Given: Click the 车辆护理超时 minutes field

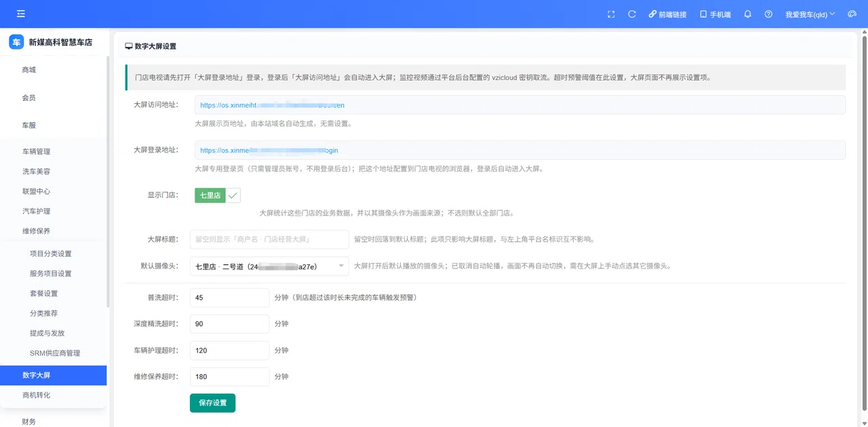Looking at the screenshot, I should [230, 350].
